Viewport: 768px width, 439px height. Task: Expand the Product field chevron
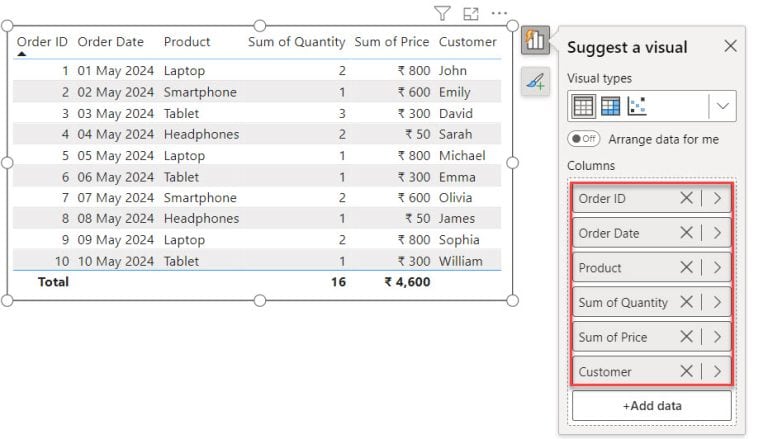coord(718,268)
